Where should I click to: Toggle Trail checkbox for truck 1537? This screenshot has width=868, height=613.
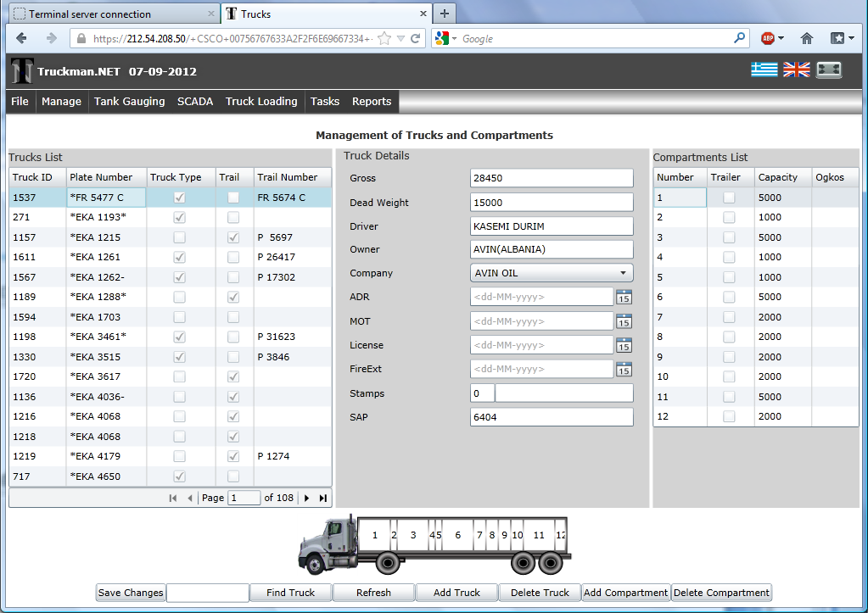point(232,198)
